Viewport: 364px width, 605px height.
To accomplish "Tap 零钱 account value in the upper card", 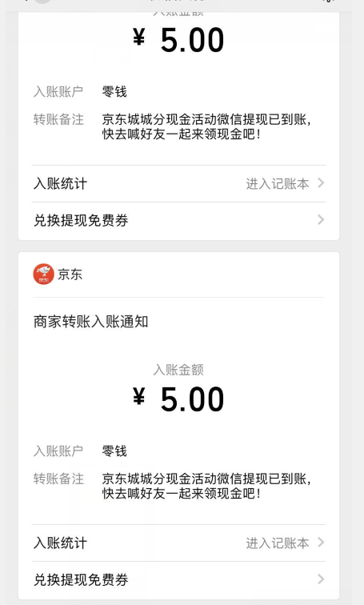I will (114, 92).
